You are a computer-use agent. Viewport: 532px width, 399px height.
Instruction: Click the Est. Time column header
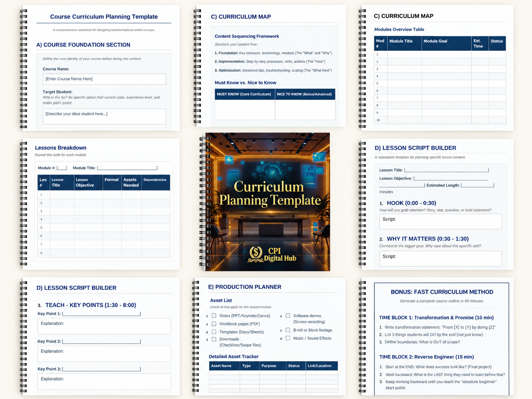480,43
